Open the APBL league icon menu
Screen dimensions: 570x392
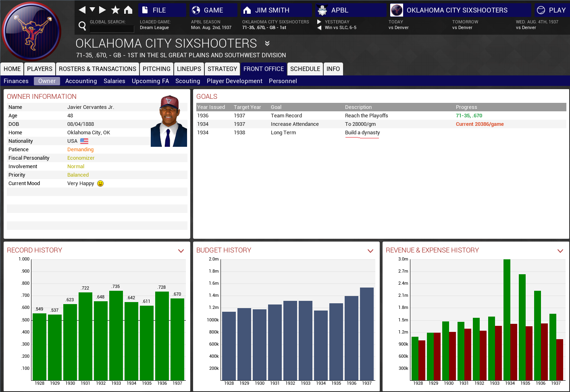tap(322, 10)
